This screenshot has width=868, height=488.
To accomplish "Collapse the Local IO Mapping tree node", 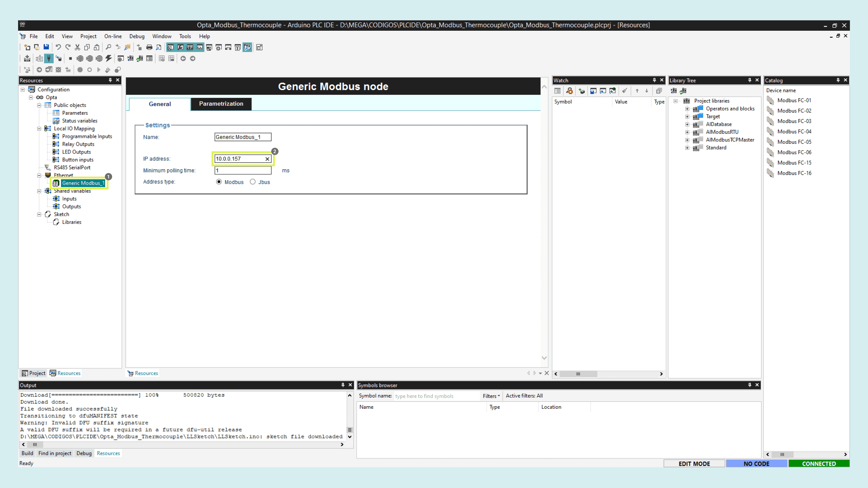I will 39,129.
